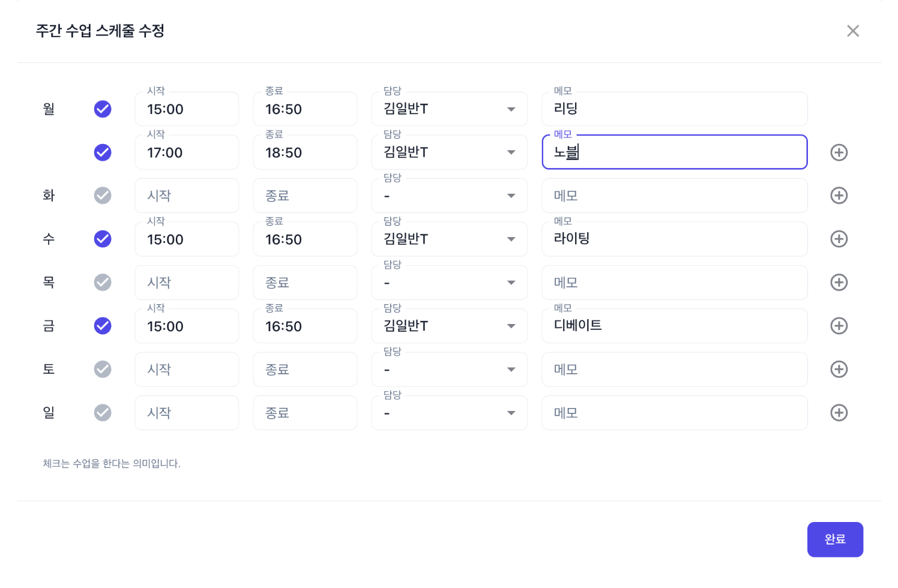
Task: Edit the 라이팅 memo field
Action: 675,239
